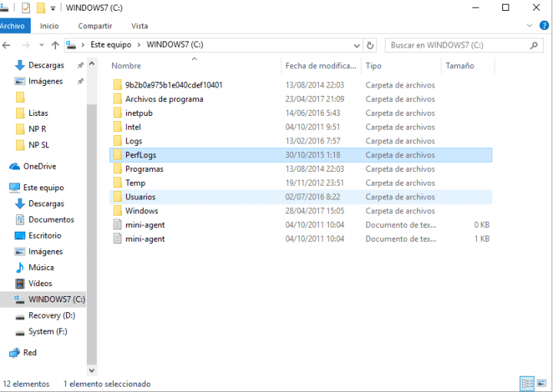This screenshot has width=553, height=392.
Task: Click the Logs folder icon
Action: pos(118,141)
